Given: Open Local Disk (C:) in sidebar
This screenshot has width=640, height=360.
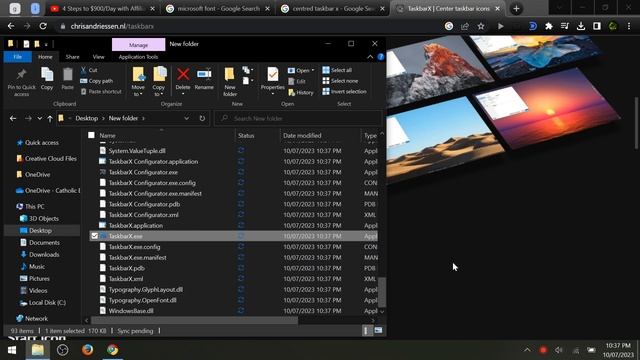Looking at the screenshot, I should coord(47,302).
